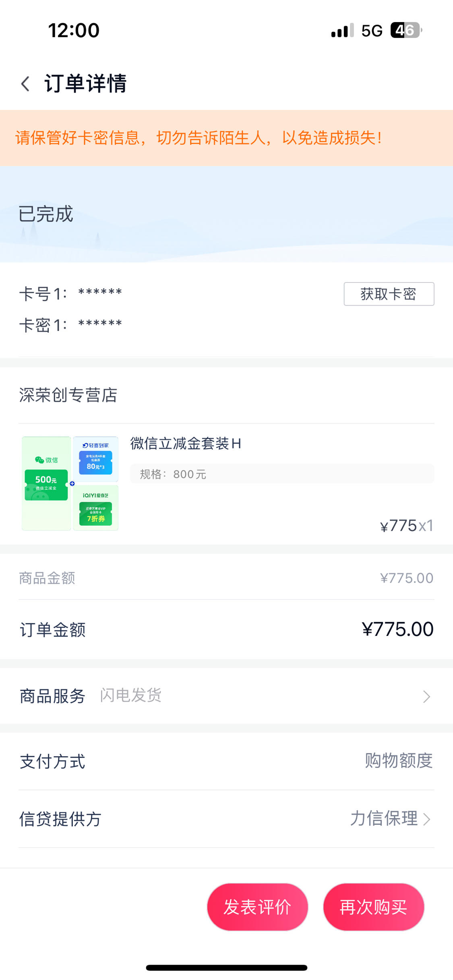
Task: Tap the 发表评价 button
Action: [x=257, y=907]
